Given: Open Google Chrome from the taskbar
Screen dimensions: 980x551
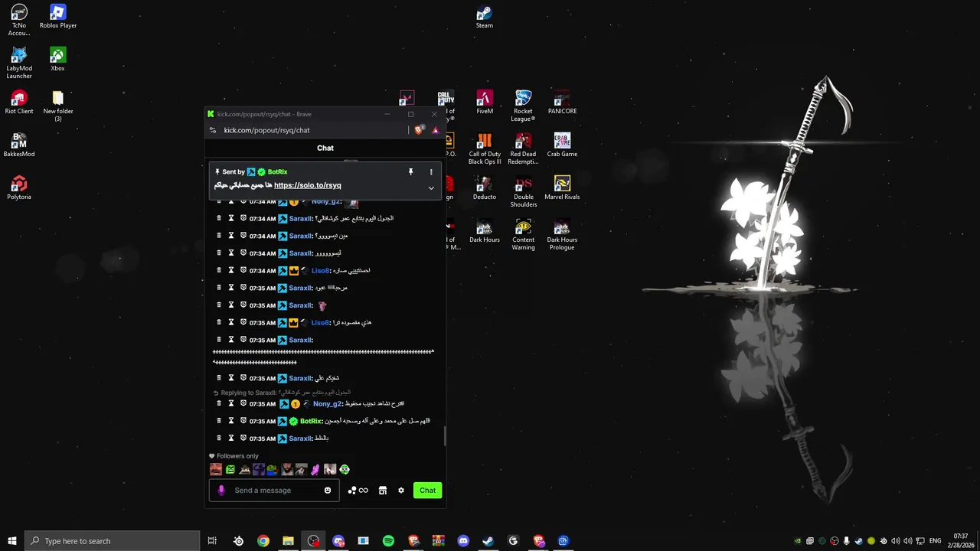Looking at the screenshot, I should point(263,541).
